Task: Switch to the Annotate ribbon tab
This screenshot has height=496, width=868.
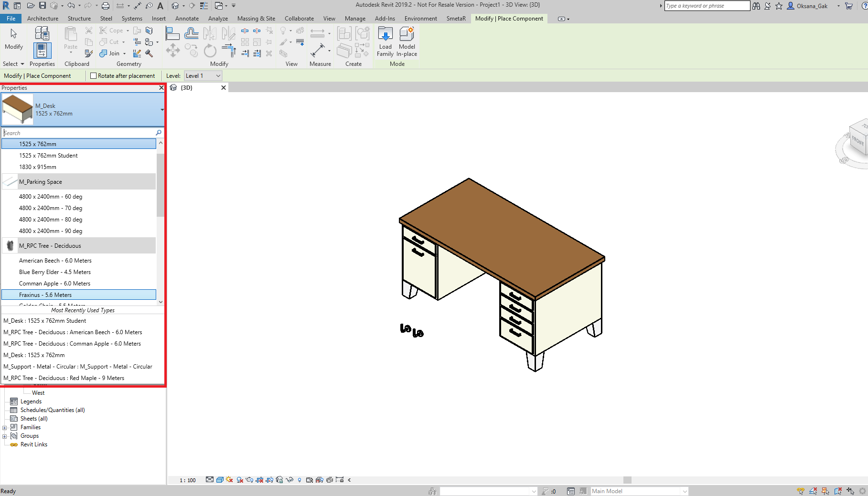Action: 187,19
